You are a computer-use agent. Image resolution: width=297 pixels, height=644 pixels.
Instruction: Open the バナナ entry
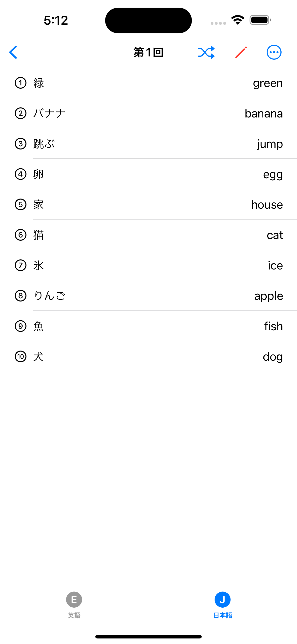click(x=148, y=113)
